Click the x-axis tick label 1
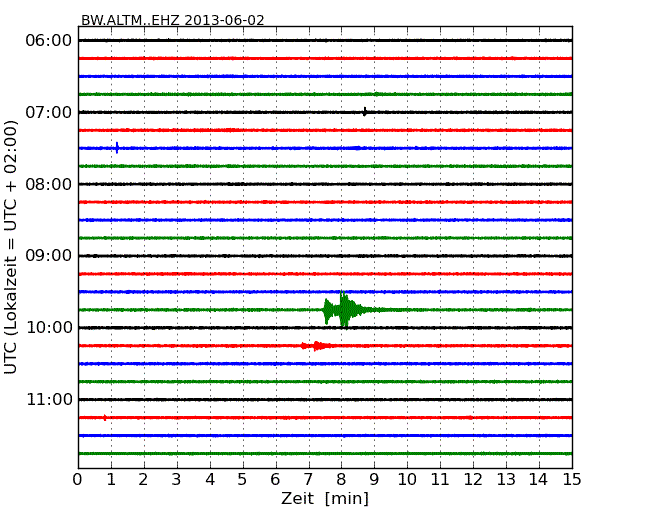Image resolution: width=650 pixels, height=520 pixels. click(x=111, y=480)
